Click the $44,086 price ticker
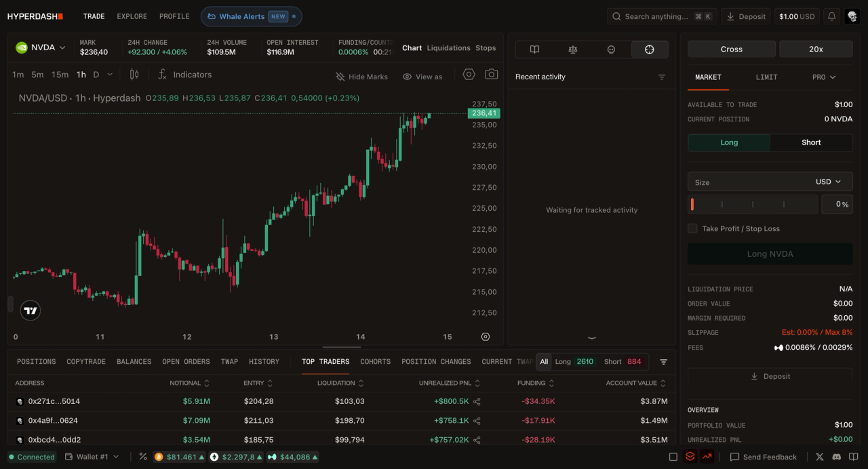 pyautogui.click(x=293, y=457)
